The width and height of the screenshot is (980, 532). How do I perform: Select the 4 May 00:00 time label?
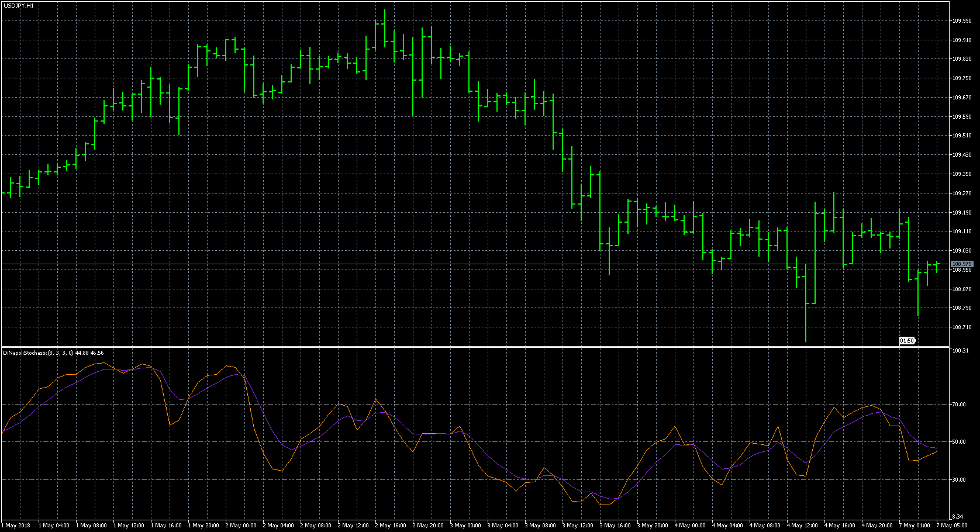point(691,526)
